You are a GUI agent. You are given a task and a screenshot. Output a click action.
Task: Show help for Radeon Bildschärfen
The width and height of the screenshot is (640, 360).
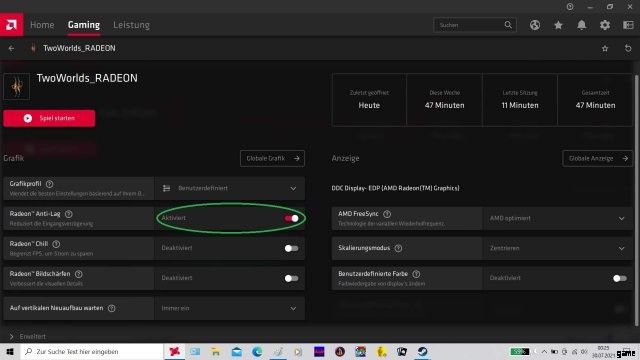[78, 274]
